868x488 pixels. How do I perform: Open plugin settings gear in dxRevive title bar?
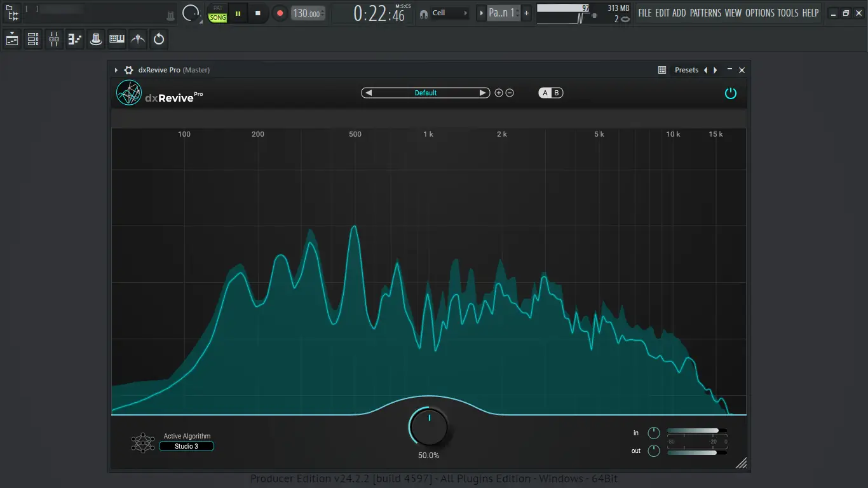point(128,70)
